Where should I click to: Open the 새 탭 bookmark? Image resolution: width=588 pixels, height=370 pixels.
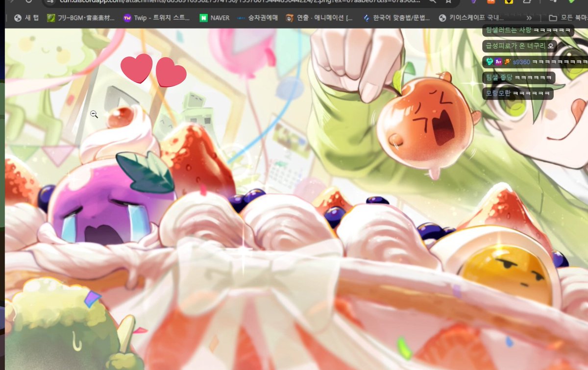[26, 18]
